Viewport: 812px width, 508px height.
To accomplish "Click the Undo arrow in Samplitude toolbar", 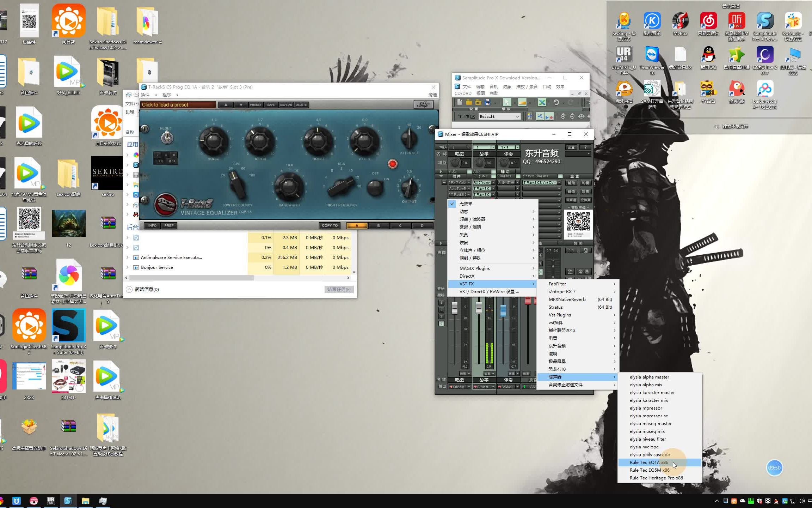I will pos(556,102).
